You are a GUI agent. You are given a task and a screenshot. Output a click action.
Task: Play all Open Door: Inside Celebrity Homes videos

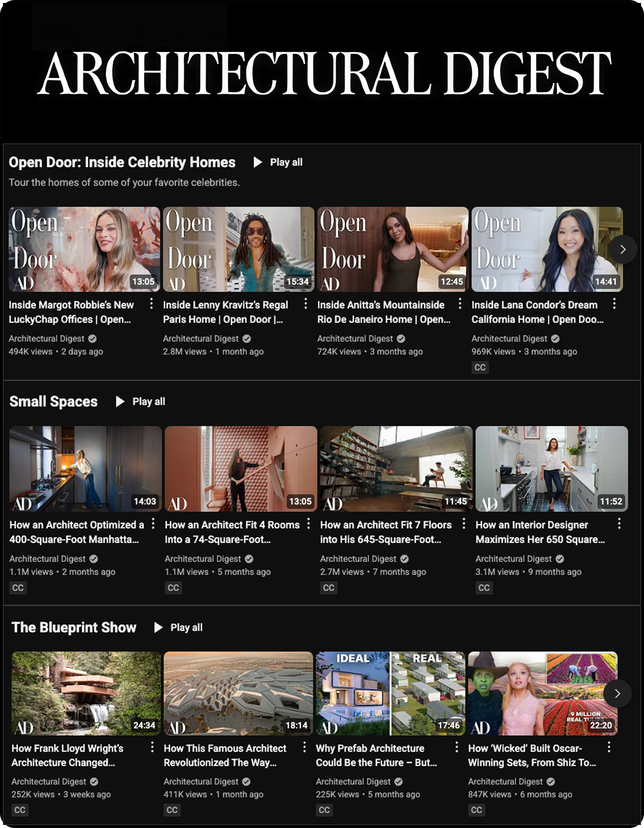[278, 162]
